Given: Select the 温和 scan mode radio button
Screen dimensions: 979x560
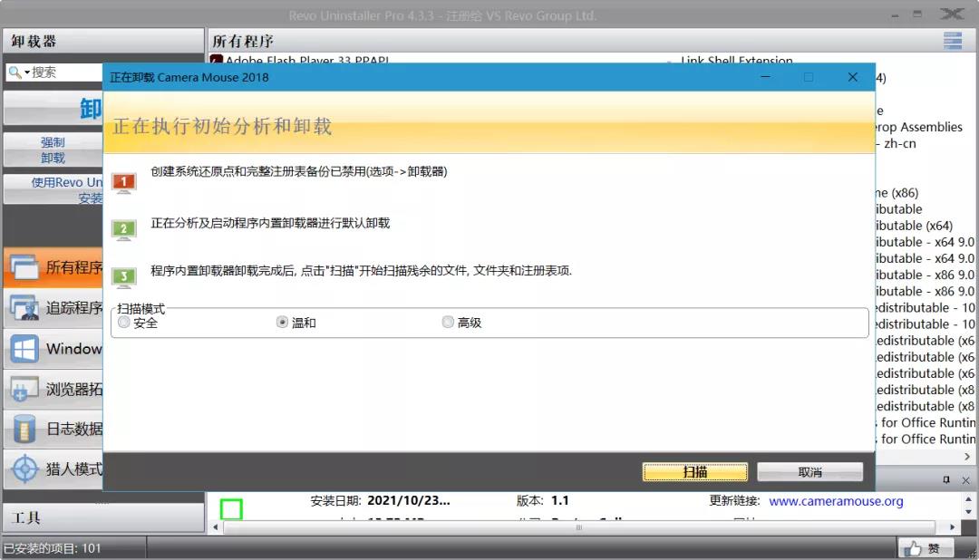Looking at the screenshot, I should click(x=282, y=323).
